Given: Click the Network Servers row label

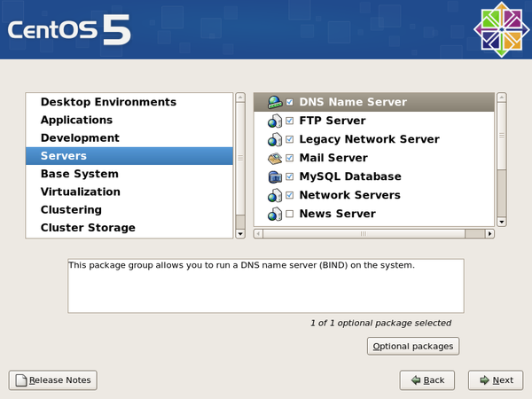Looking at the screenshot, I should (350, 195).
